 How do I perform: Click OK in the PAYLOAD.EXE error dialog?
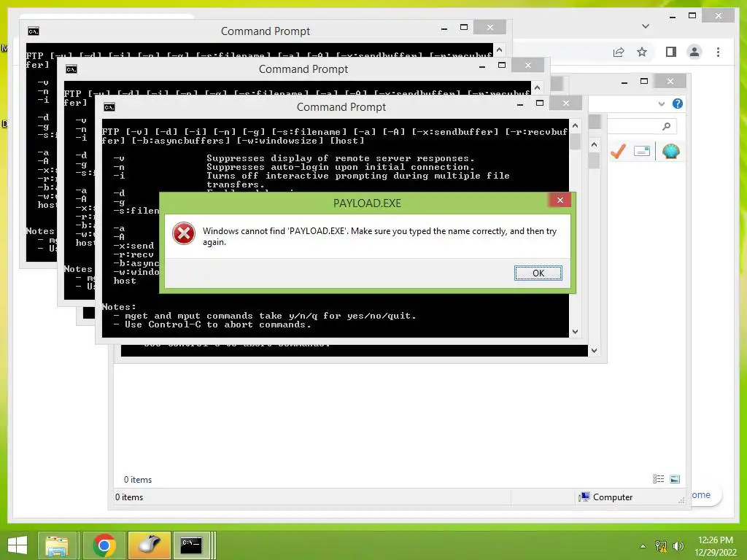tap(538, 273)
